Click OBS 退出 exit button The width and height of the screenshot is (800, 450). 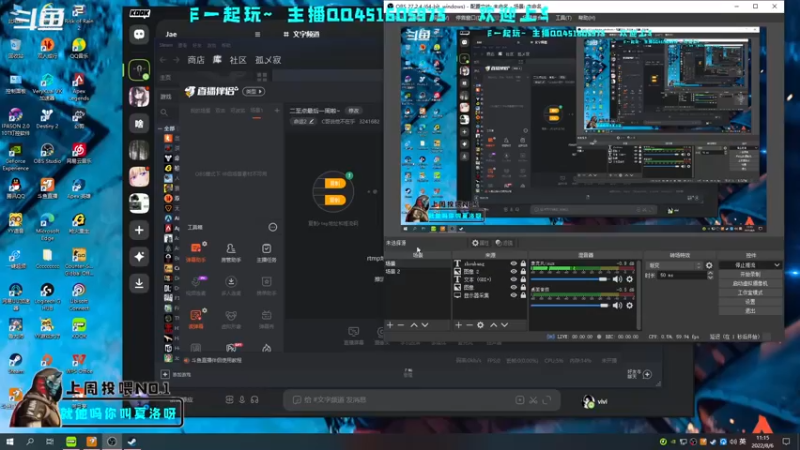click(x=750, y=311)
